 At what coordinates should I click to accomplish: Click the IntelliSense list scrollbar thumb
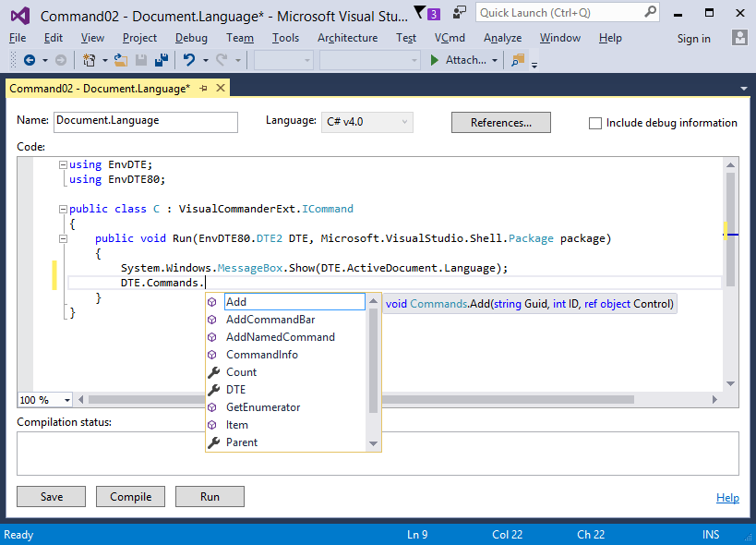pos(373,360)
